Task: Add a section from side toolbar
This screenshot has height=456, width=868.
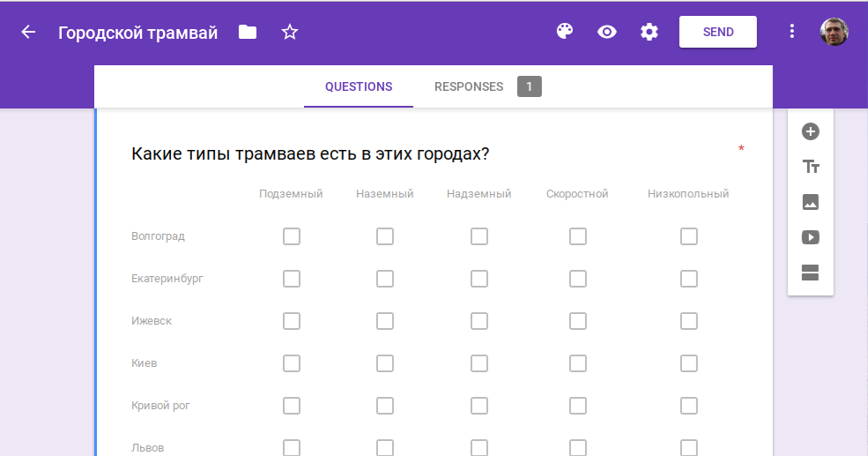Action: (x=811, y=273)
